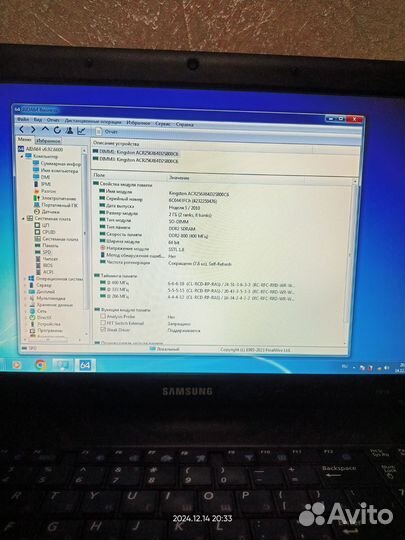Expand the Хранение данных node arrow
Viewport: 405px width, 540px height.
coord(25,305)
